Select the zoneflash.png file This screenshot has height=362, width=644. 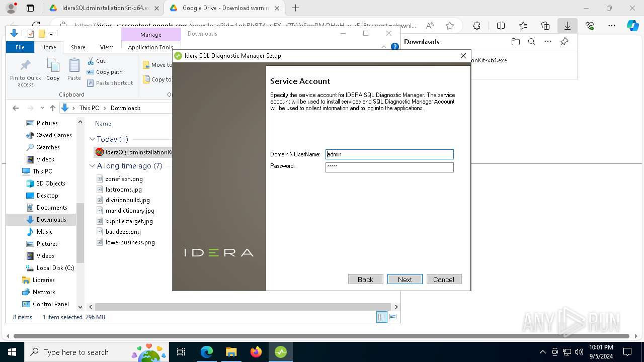pos(124,179)
